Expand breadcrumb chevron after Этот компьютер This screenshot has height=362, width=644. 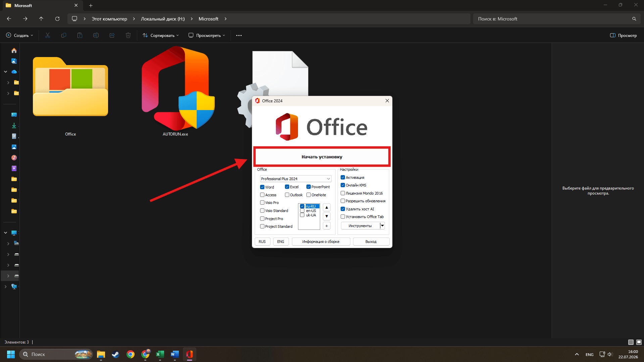pos(134,19)
